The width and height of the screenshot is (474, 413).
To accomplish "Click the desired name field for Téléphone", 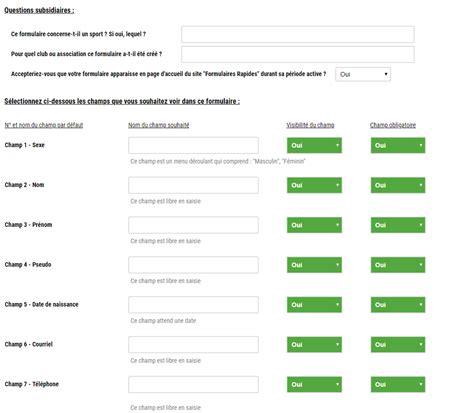I will [x=193, y=384].
